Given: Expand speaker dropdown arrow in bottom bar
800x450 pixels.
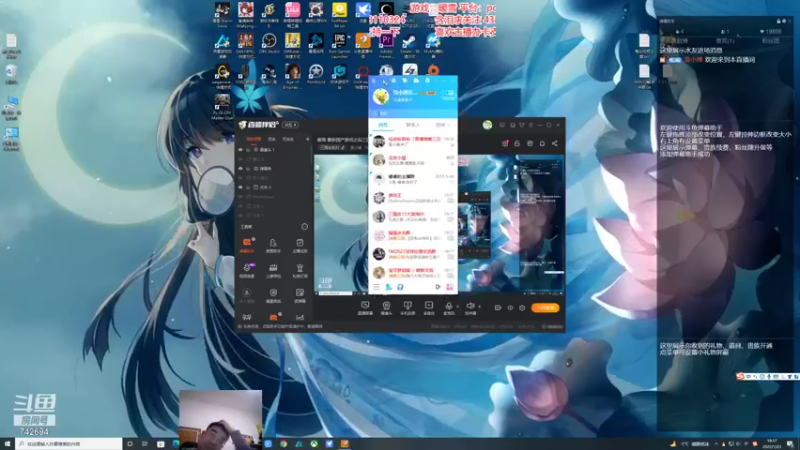Looking at the screenshot, I should 479,307.
